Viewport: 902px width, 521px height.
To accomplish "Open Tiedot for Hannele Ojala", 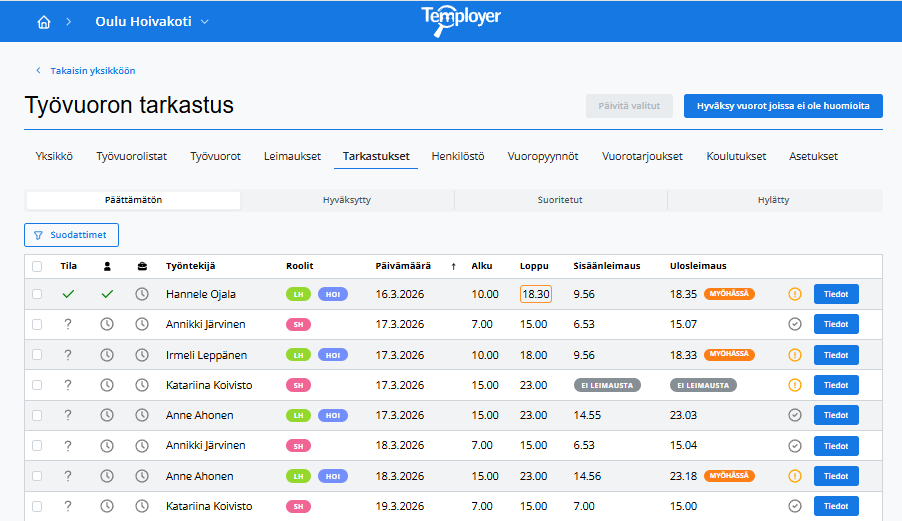I will pyautogui.click(x=836, y=294).
